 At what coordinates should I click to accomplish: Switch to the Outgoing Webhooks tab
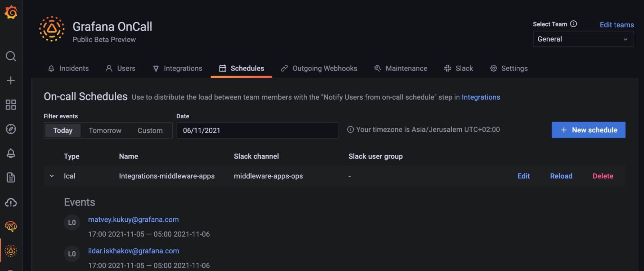[319, 68]
